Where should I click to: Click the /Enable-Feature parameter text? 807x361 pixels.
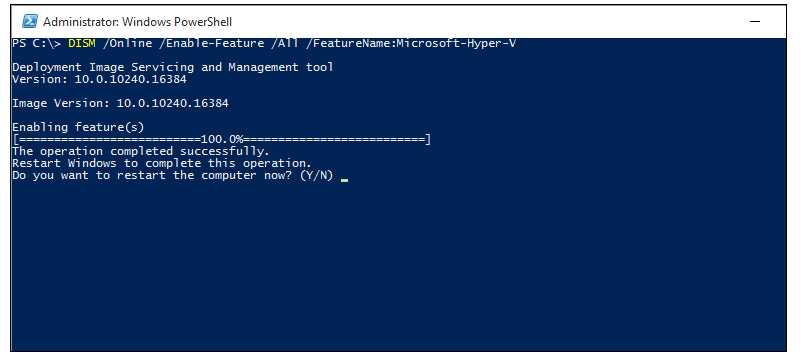point(212,44)
